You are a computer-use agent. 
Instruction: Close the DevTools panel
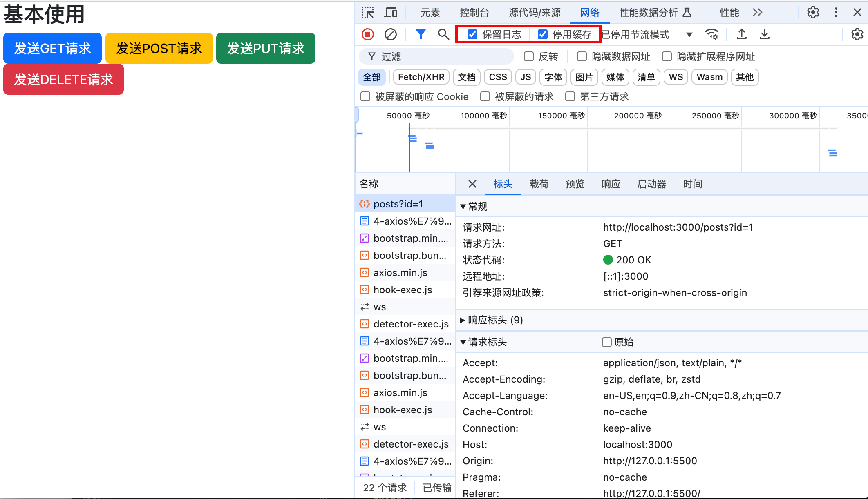(x=857, y=13)
